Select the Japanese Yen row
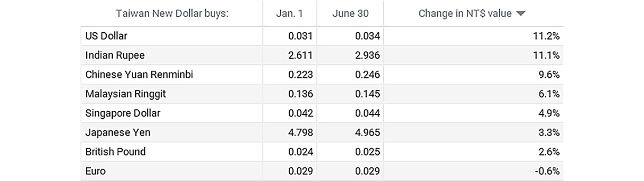 point(322,132)
